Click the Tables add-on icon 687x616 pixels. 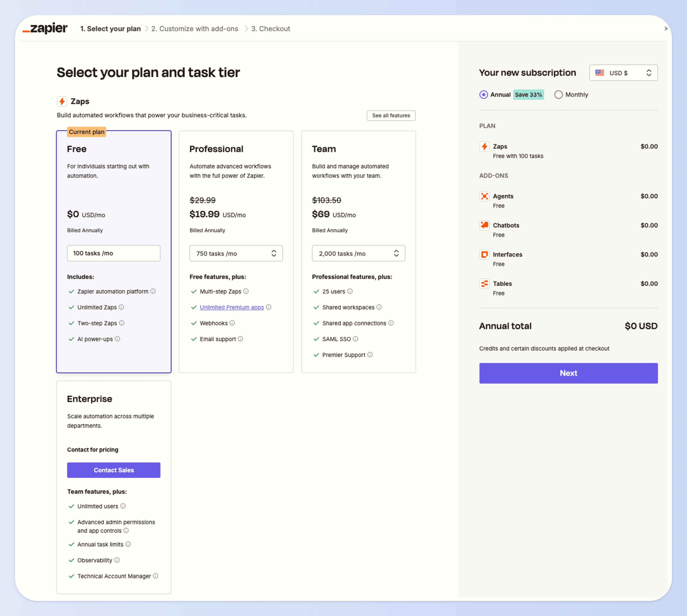[x=484, y=283]
